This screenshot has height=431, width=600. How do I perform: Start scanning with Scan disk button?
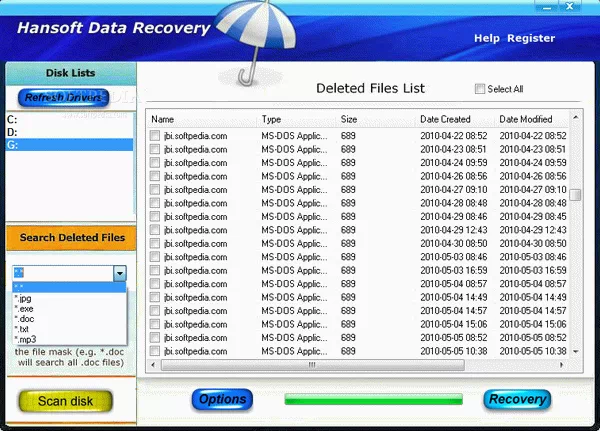pyautogui.click(x=65, y=401)
